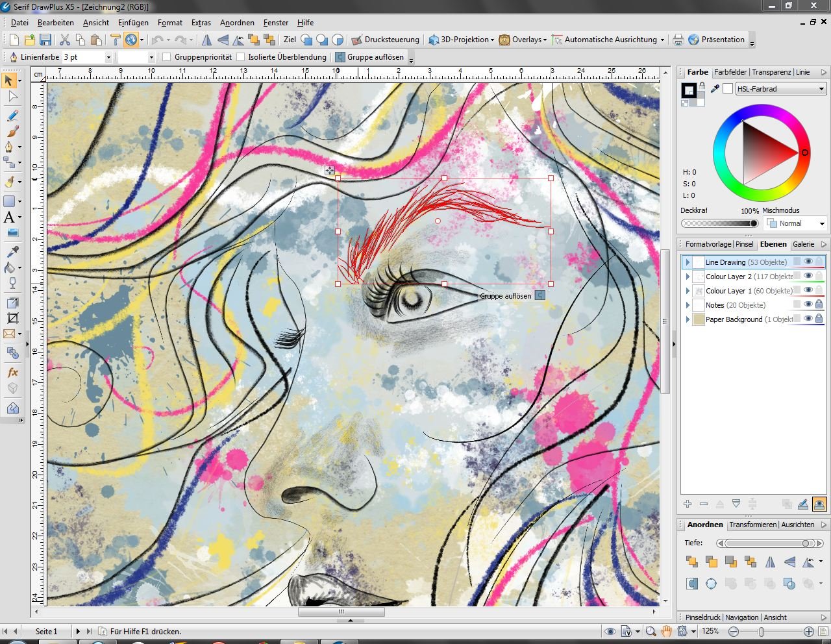
Task: Open the Anordnen menu
Action: (237, 22)
